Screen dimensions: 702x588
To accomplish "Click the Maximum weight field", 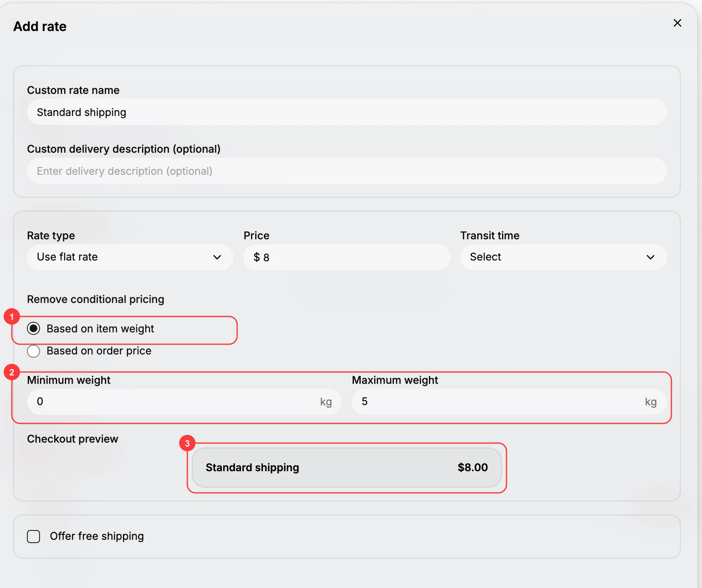I will coord(509,402).
